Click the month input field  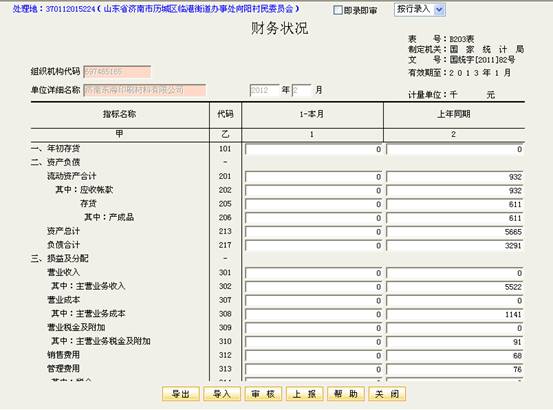point(302,90)
